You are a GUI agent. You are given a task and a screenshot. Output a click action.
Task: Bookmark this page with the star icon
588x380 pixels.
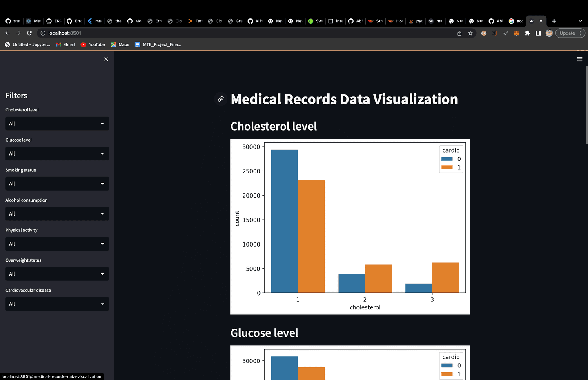[x=470, y=33]
